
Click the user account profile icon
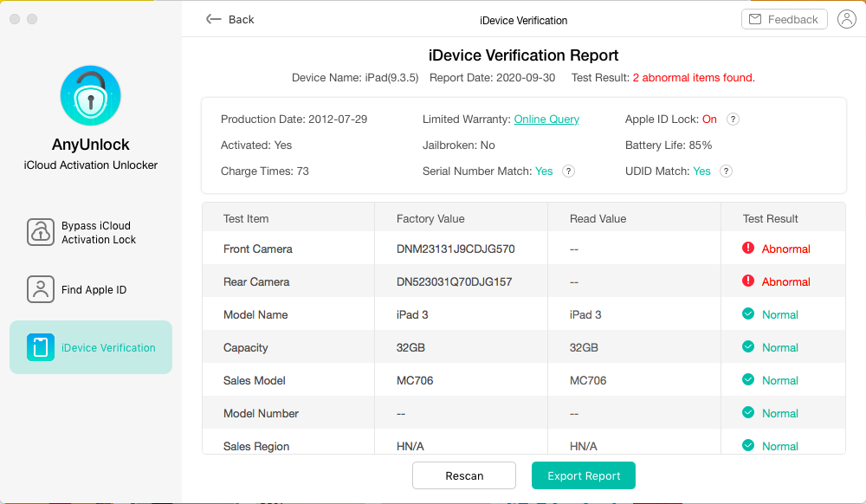847,19
